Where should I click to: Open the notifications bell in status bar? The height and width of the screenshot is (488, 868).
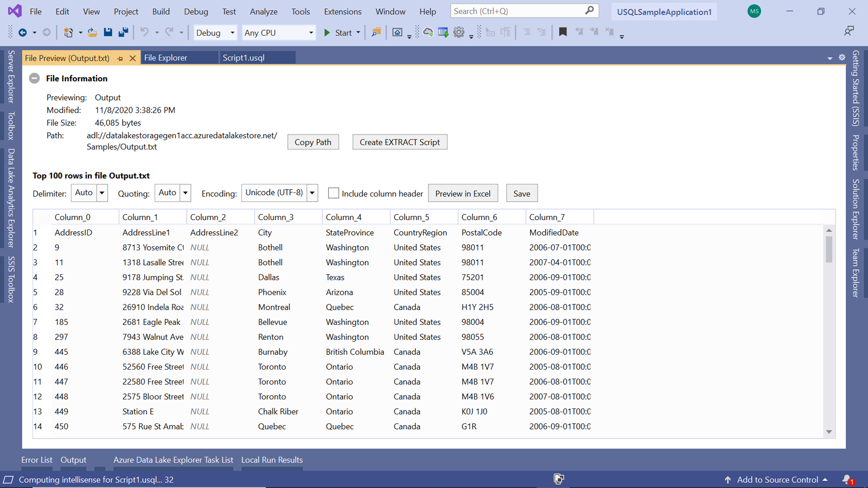(x=847, y=479)
